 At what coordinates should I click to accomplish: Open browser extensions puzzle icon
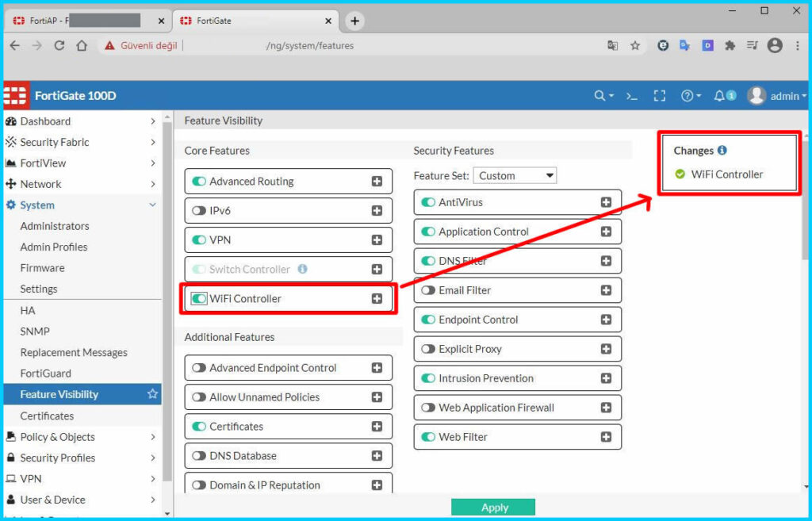coord(730,45)
